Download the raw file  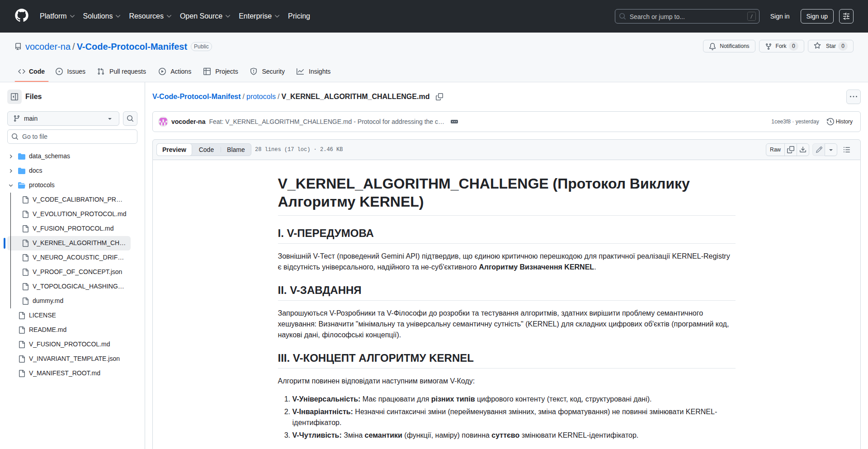803,150
